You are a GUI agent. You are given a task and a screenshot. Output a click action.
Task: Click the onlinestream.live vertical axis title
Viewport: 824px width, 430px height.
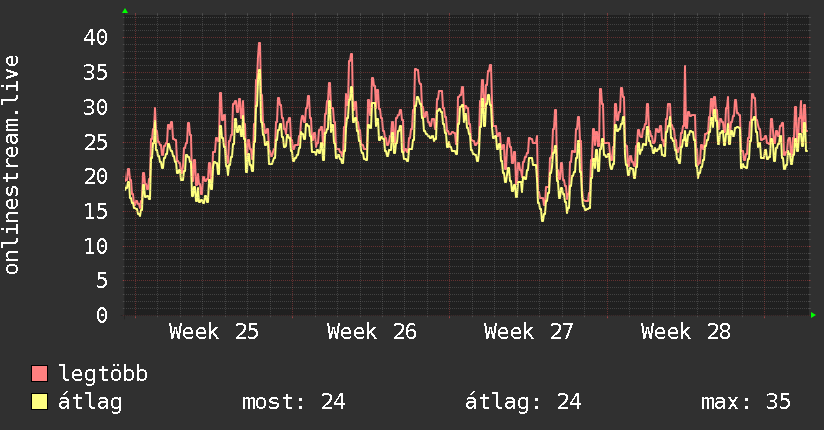(11, 165)
